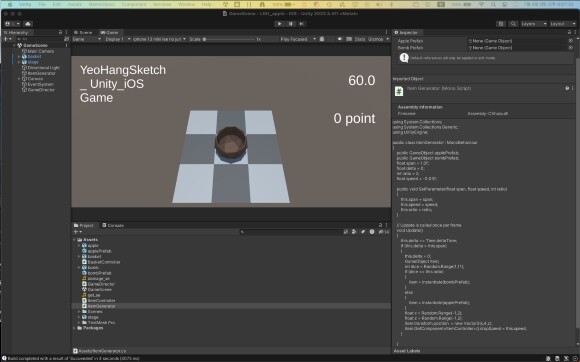Open the Layers dropdown
580x362 pixels.
pos(533,24)
